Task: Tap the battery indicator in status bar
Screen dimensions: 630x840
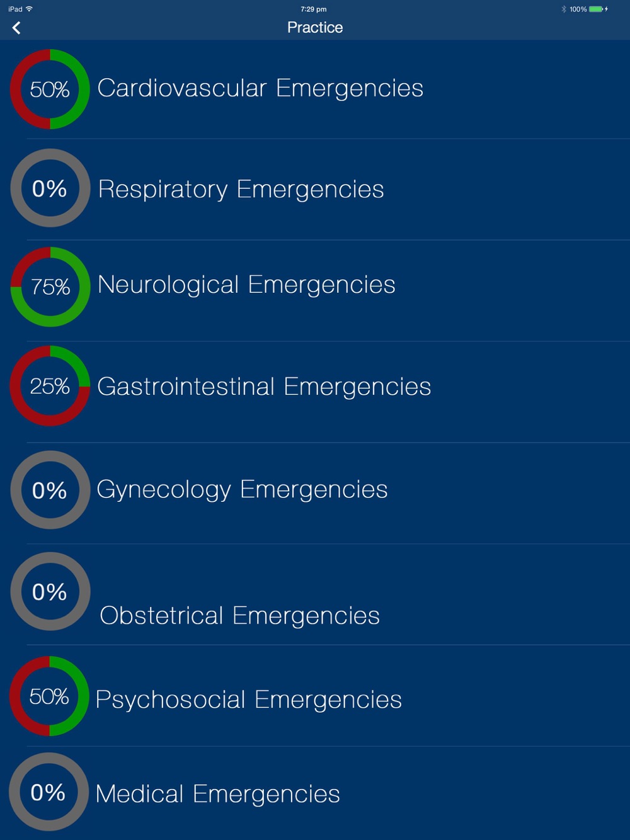Action: point(596,9)
